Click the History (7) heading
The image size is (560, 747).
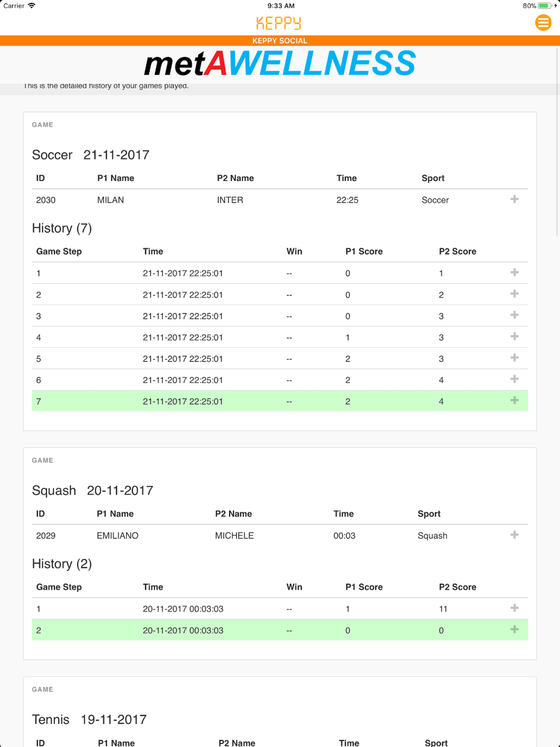pos(62,228)
